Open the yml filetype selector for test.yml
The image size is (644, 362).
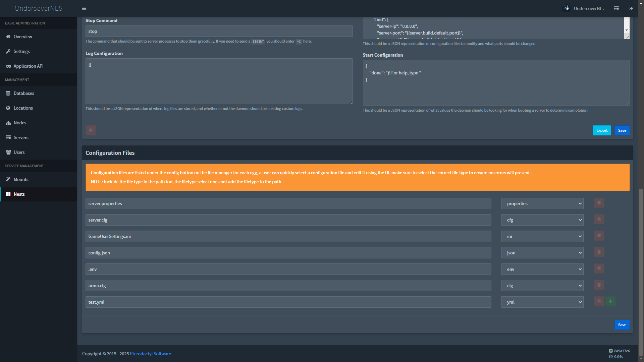542,302
